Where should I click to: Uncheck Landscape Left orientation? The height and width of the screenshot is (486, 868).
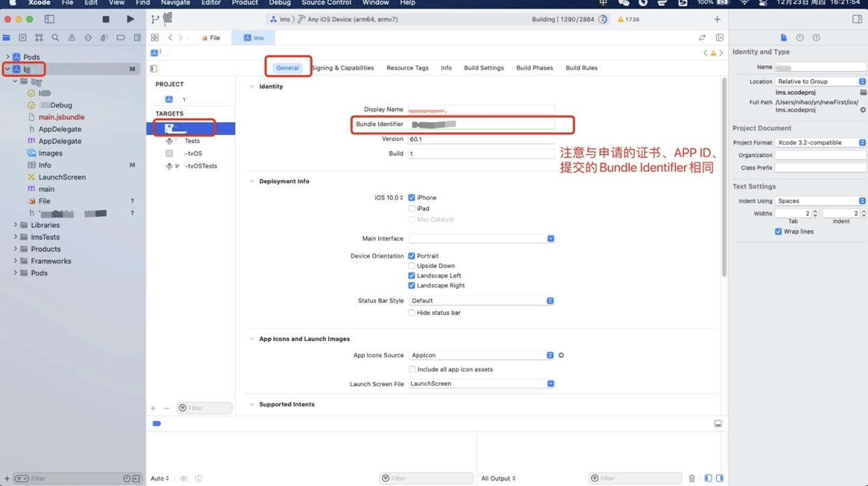click(412, 275)
